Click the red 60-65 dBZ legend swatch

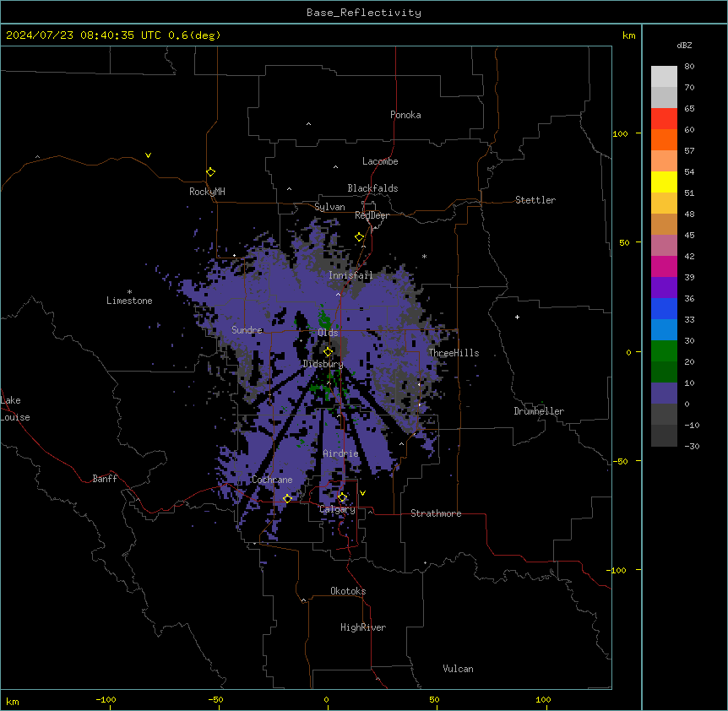[664, 118]
